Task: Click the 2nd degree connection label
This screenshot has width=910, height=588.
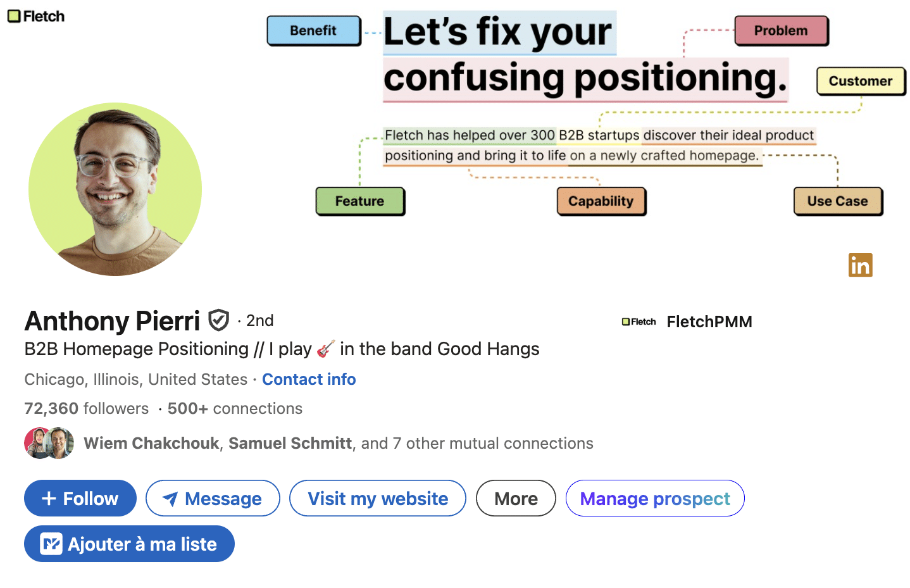Action: click(259, 320)
